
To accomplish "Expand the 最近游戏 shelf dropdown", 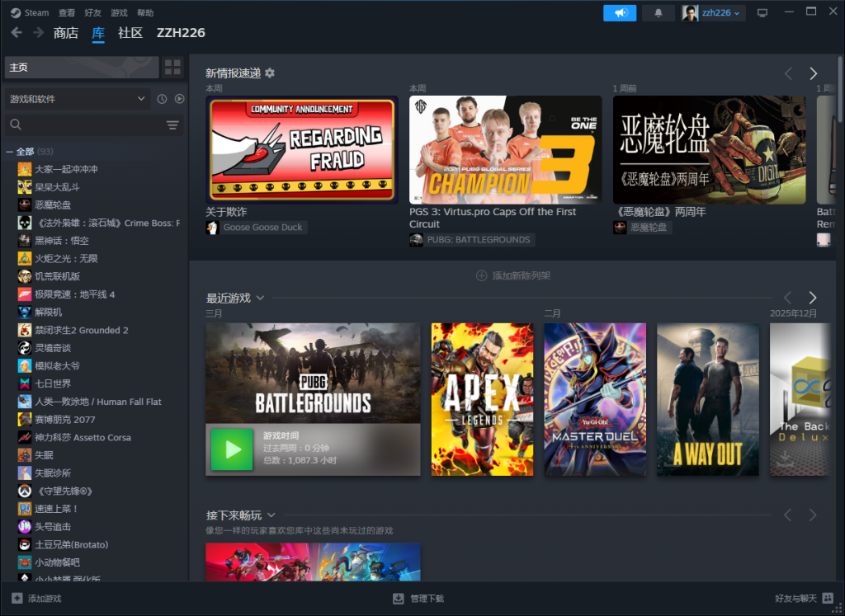I will pyautogui.click(x=260, y=298).
